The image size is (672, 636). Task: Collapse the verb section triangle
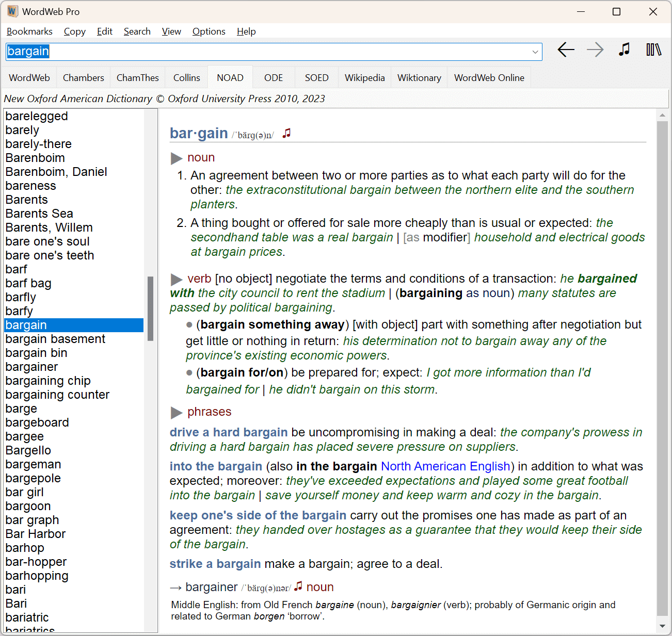coord(177,279)
